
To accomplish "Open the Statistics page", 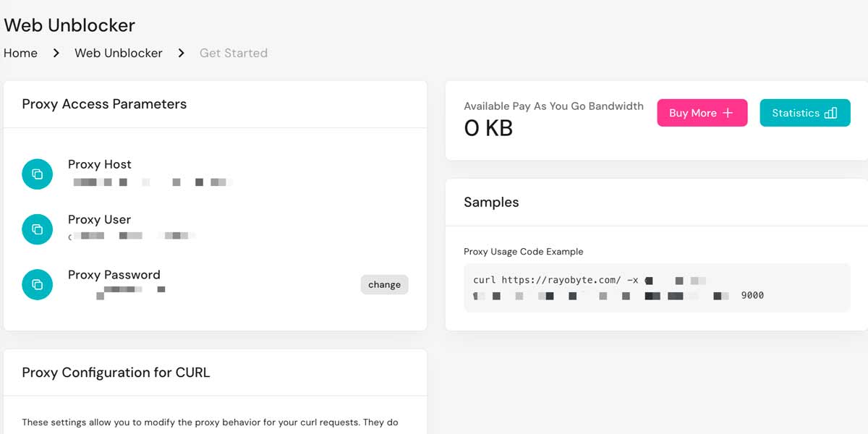I will point(796,113).
